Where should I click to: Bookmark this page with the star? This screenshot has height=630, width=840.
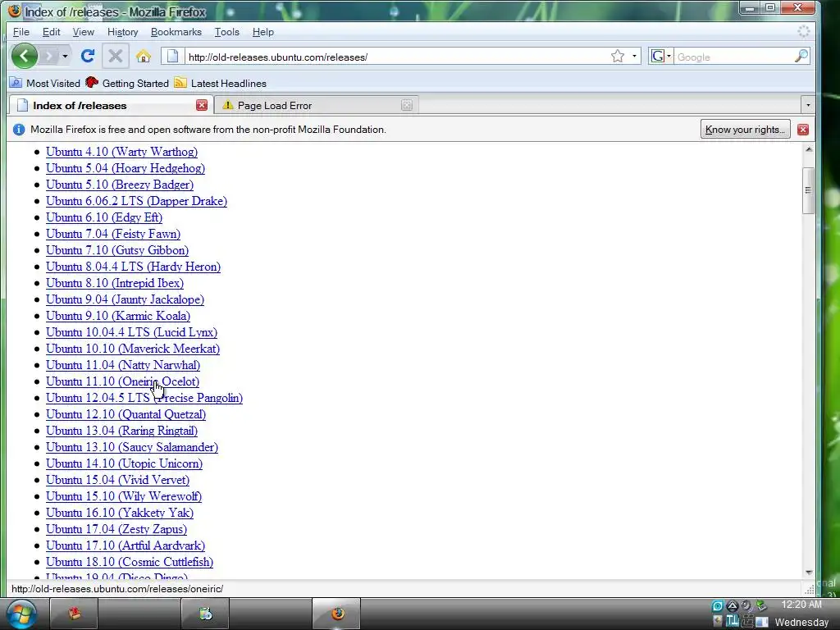click(617, 56)
